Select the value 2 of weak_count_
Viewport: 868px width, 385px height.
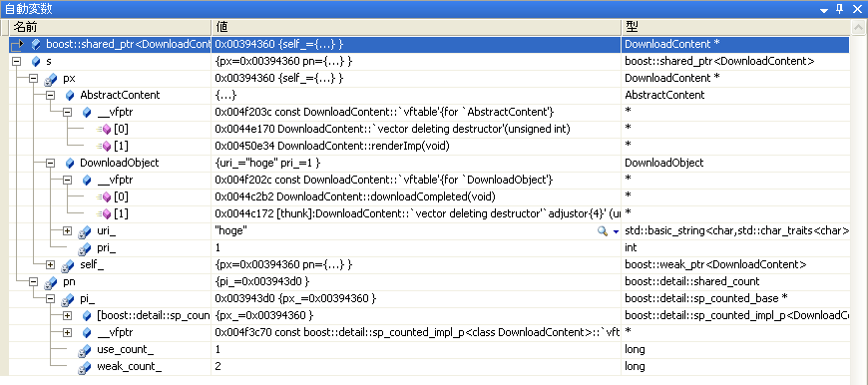217,367
